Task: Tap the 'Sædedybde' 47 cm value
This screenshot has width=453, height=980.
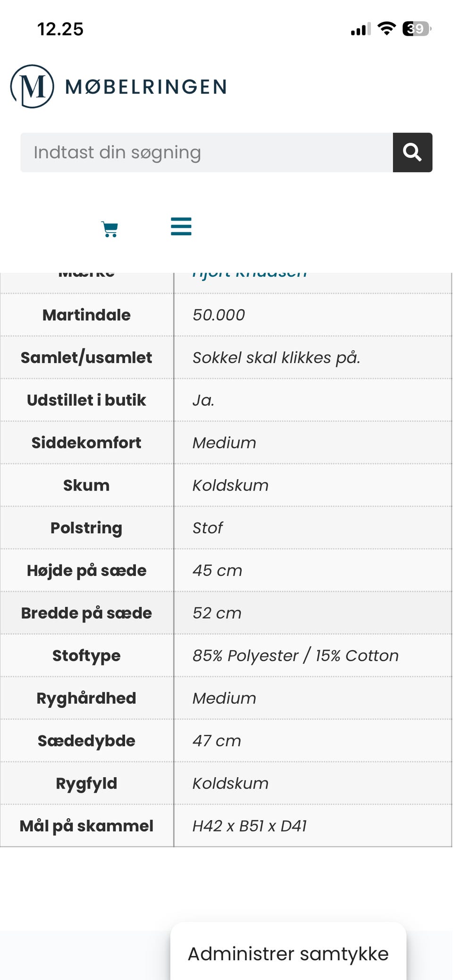Action: (217, 741)
